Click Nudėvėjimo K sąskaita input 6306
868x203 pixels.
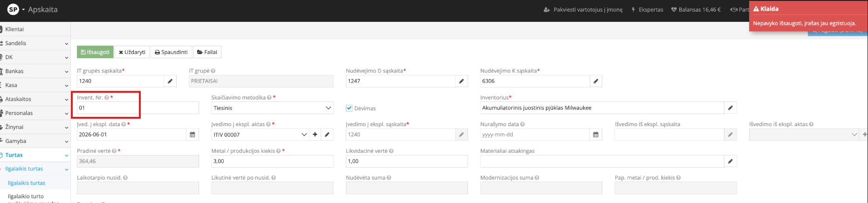click(535, 81)
